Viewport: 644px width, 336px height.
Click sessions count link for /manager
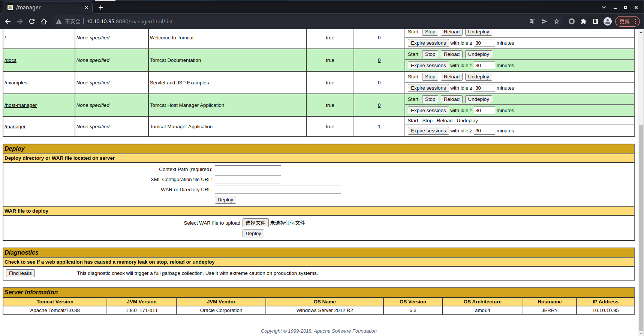pos(379,127)
